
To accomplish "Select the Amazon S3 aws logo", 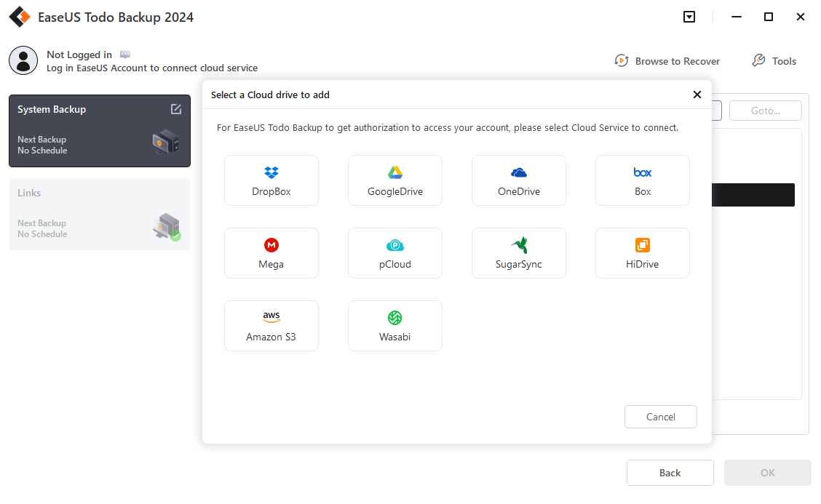I will [271, 316].
